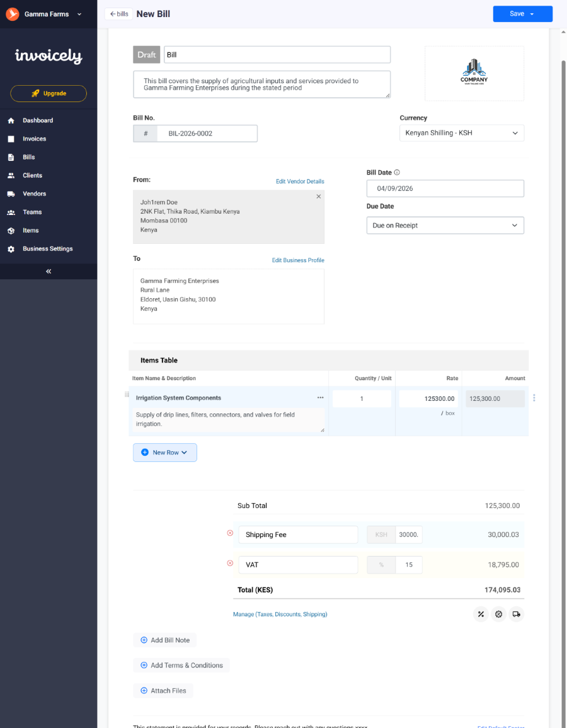Click the % prefix box beside VAT
The image size is (567, 728).
381,565
